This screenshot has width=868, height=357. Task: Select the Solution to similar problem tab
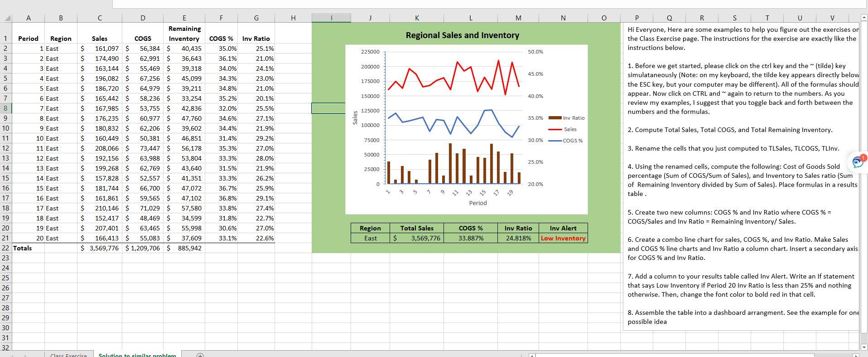pyautogui.click(x=137, y=355)
